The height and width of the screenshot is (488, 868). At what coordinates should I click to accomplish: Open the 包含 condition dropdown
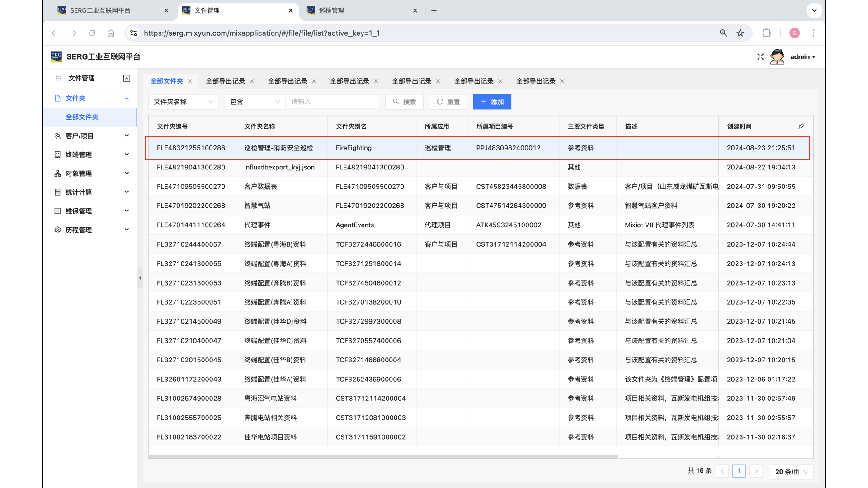[x=255, y=102]
